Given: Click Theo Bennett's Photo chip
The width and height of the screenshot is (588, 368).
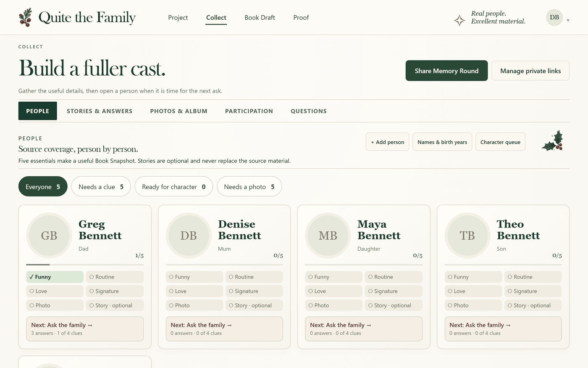Looking at the screenshot, I should pos(473,305).
